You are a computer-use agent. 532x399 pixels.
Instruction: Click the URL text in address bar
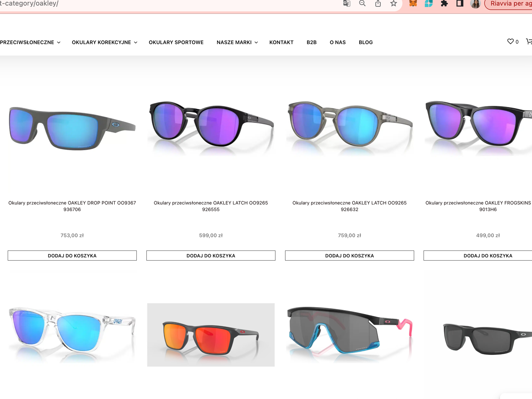point(29,3)
